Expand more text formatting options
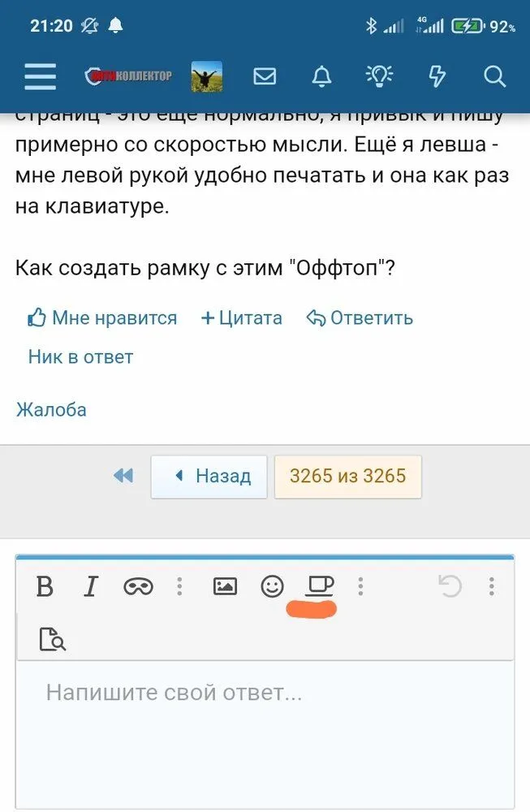 pos(179,586)
